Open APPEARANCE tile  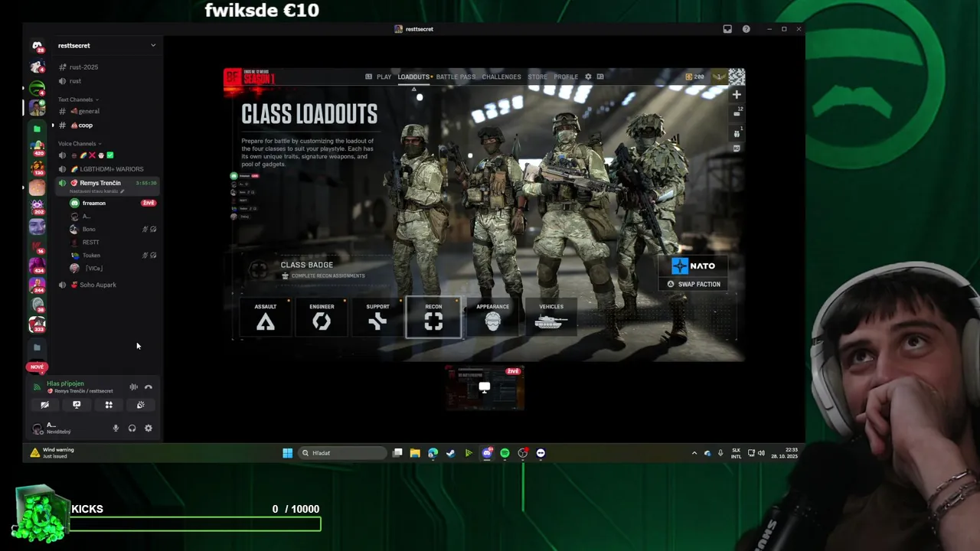click(492, 317)
